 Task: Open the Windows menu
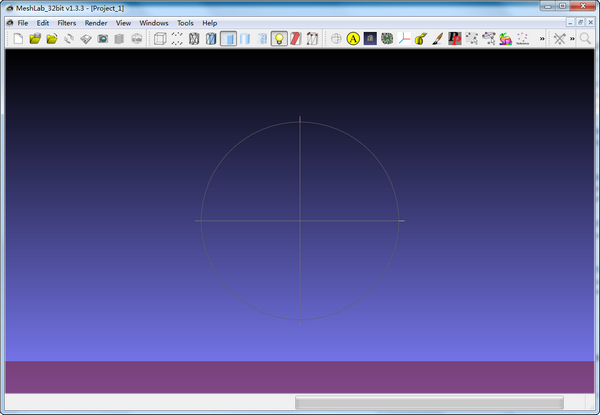(154, 22)
